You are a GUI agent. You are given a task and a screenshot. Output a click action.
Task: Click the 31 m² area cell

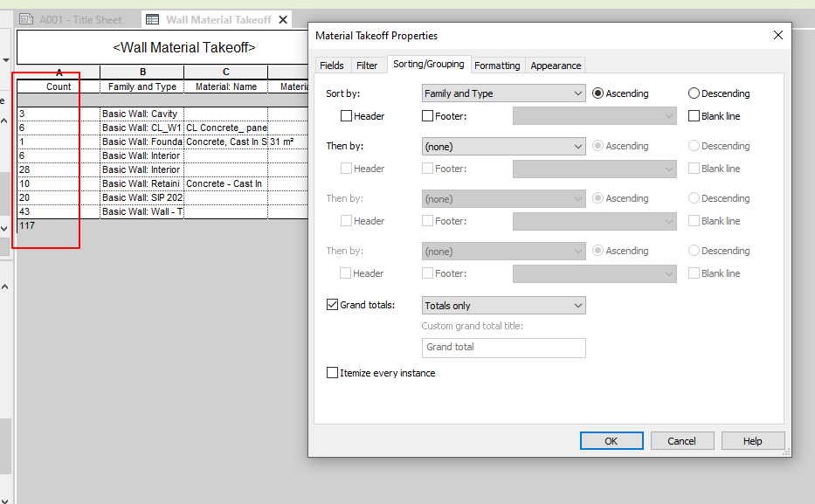[288, 142]
